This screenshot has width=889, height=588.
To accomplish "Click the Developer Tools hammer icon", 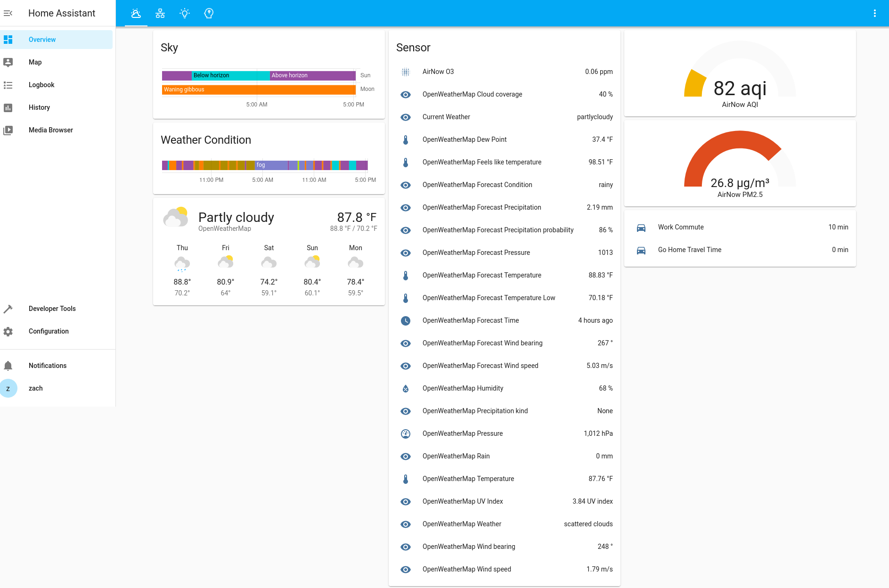I will 8,309.
